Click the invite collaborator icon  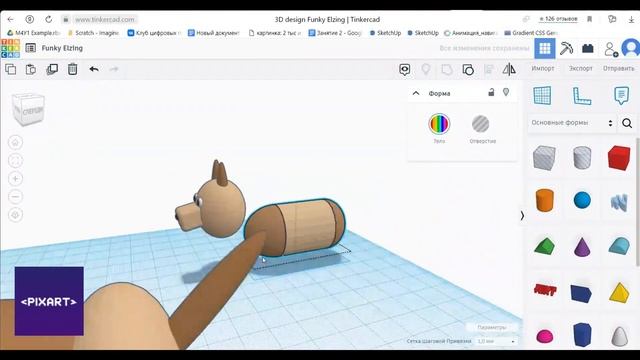click(611, 49)
